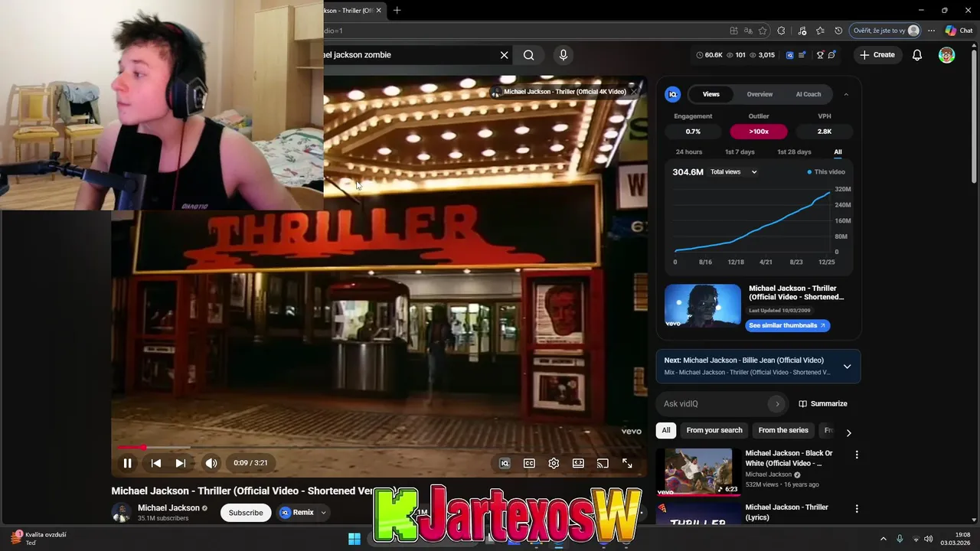Click See similar thumbnails button
The image size is (980, 551).
[x=787, y=325]
